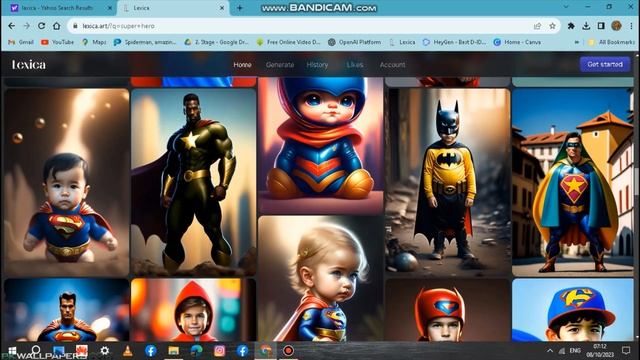The image size is (640, 360).
Task: Launch VLC cone in taskbar
Action: tap(128, 351)
